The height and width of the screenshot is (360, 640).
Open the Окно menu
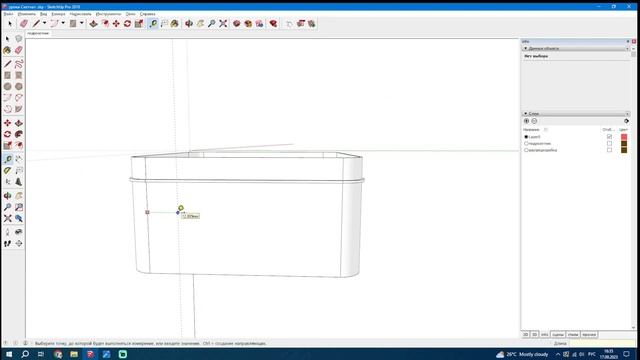coord(130,14)
